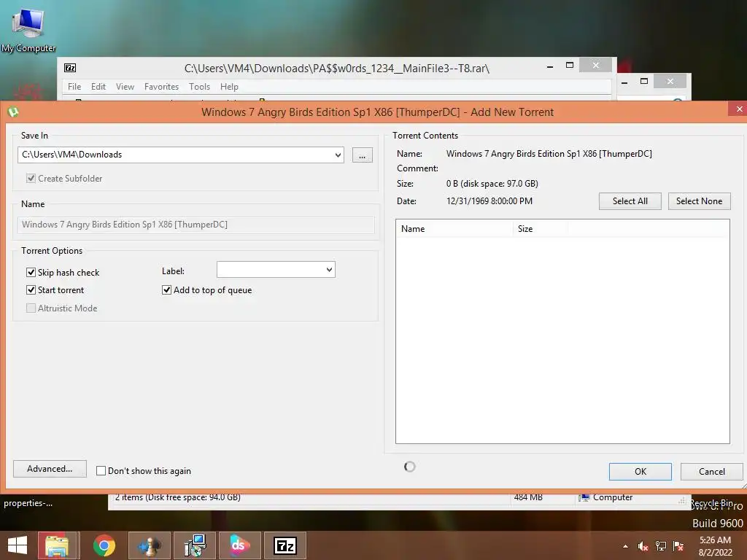Screen dimensions: 747x560
Task: Open 7-Zip File menu
Action: pos(74,87)
